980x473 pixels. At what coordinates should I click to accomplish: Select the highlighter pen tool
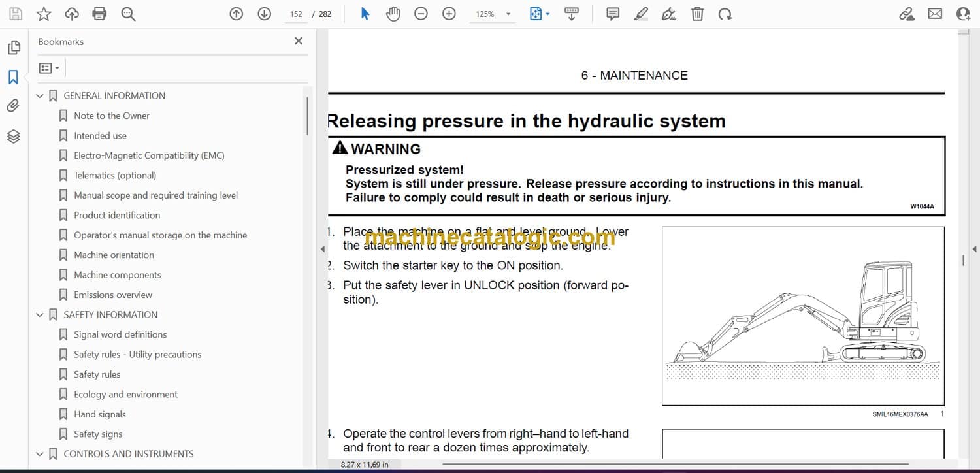(x=641, y=14)
